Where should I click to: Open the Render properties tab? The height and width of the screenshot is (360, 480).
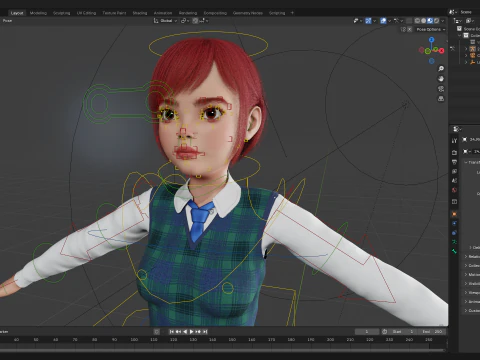point(454,152)
